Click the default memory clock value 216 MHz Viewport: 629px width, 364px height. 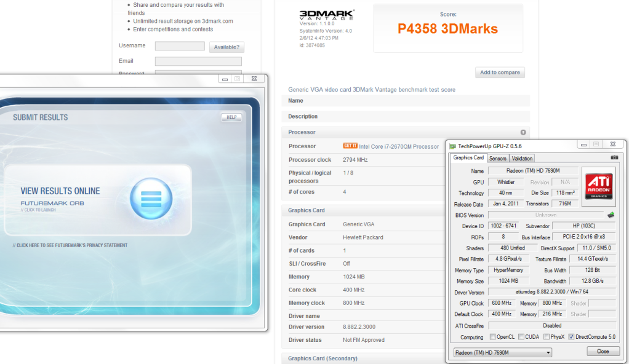pyautogui.click(x=553, y=314)
